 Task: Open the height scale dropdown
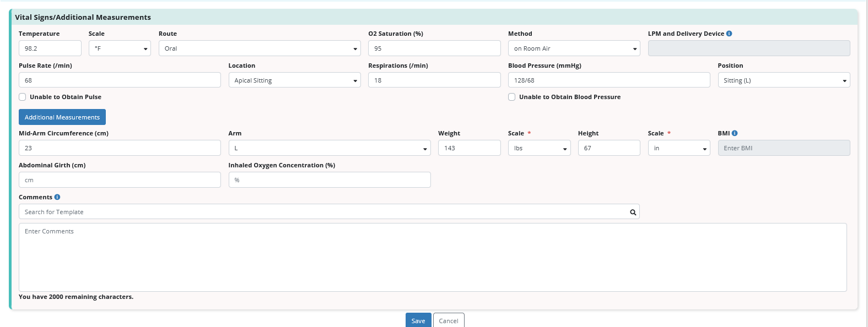pyautogui.click(x=678, y=148)
